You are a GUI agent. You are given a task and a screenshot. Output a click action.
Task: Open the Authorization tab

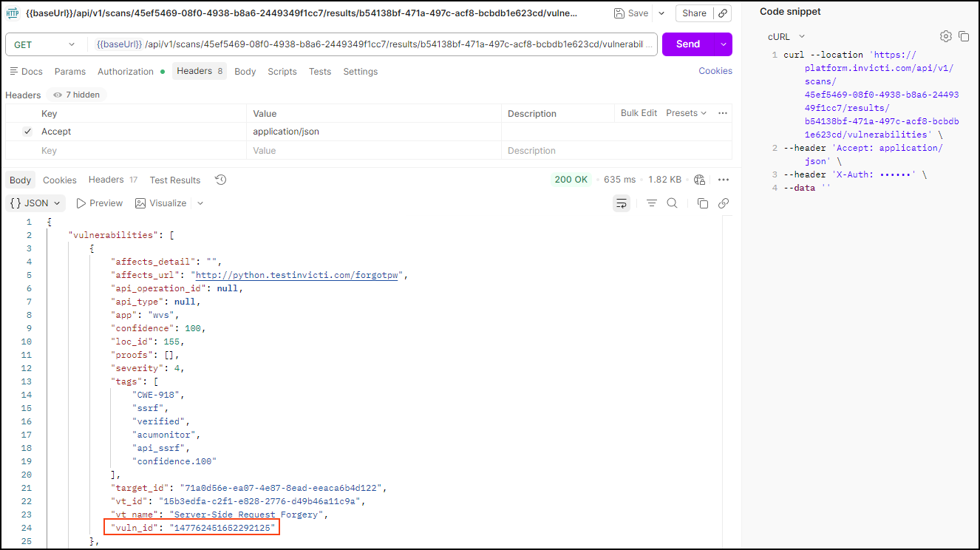(126, 71)
